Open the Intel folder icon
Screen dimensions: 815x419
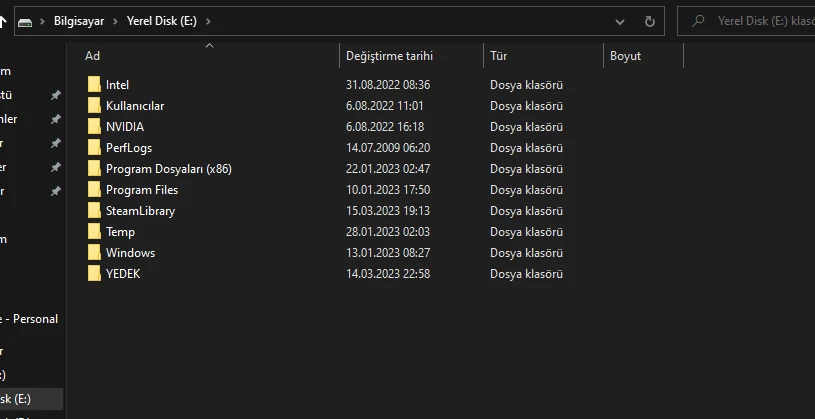(94, 84)
